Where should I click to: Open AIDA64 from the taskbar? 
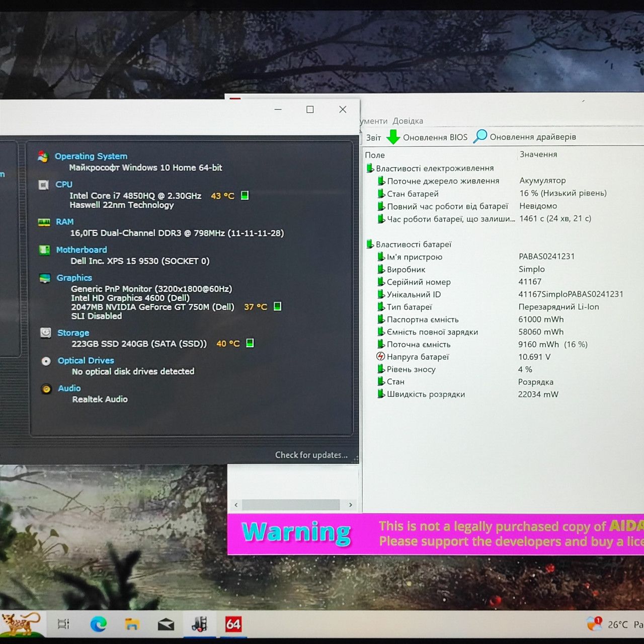coord(233,624)
